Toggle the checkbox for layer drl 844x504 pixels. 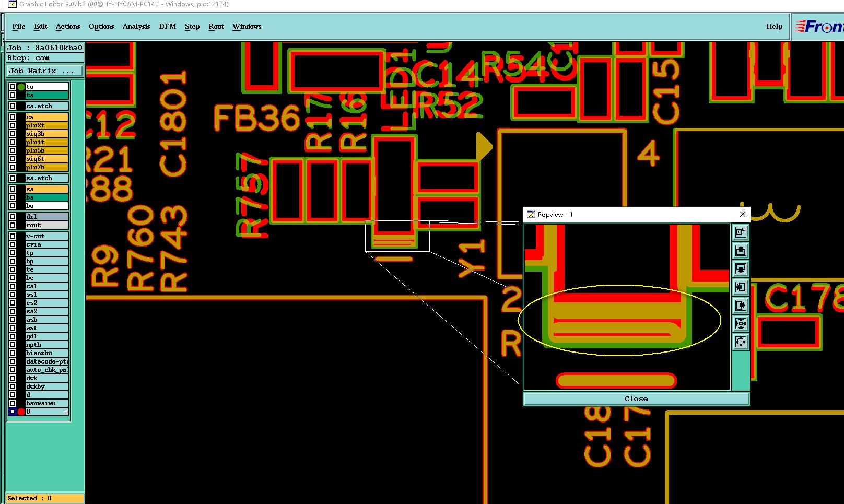(13, 217)
